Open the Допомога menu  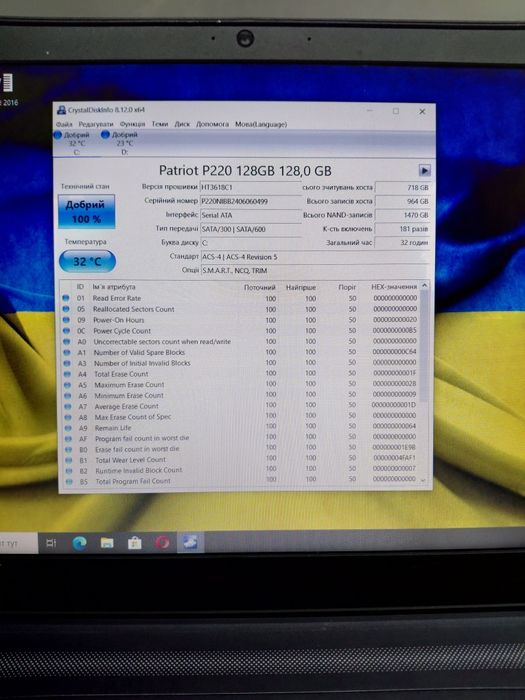coord(212,124)
